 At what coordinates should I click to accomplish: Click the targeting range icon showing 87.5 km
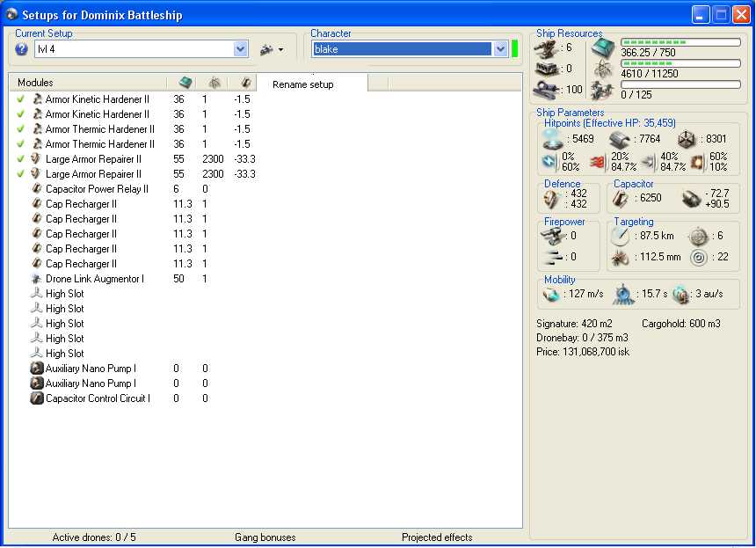click(620, 236)
